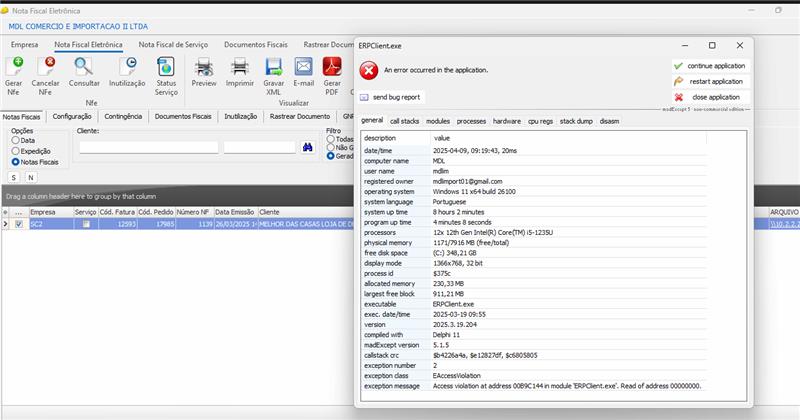Viewport: 800px width, 420px height.
Task: Click the binoculars search icon
Action: (x=310, y=147)
